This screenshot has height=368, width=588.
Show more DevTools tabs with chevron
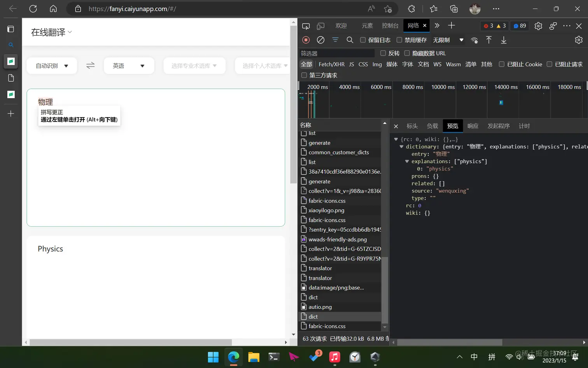point(437,25)
